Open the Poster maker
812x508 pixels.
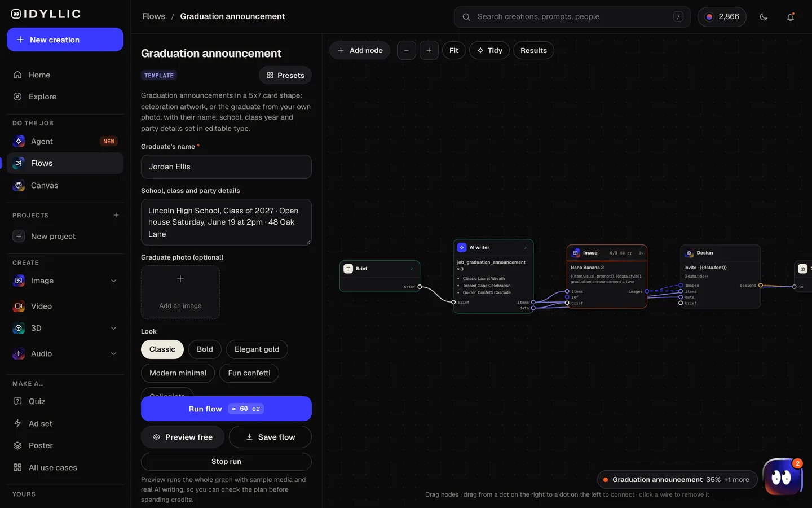65,445
